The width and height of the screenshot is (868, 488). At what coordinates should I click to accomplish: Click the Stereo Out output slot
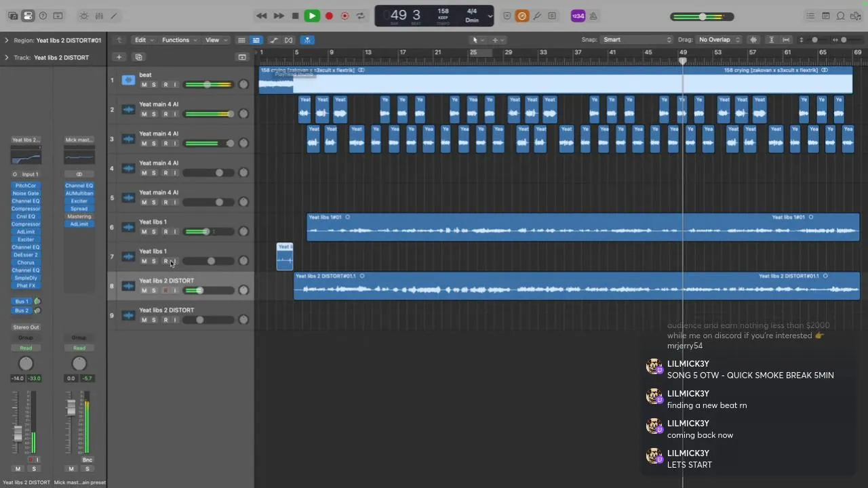point(26,327)
